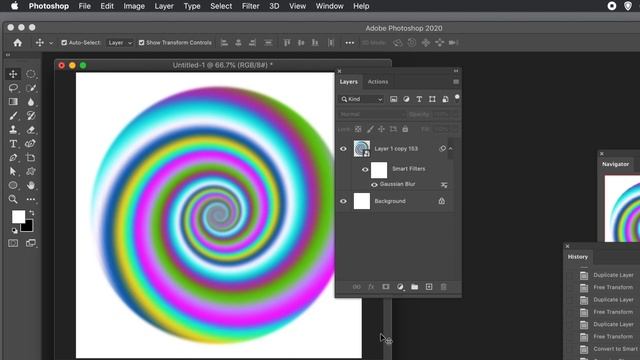Create a new layer
Screen dimensions: 640x360
(429, 287)
